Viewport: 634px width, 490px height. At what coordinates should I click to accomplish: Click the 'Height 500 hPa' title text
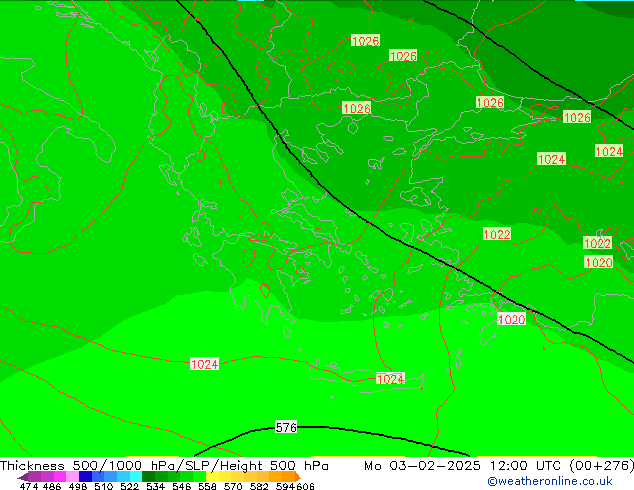click(x=274, y=466)
